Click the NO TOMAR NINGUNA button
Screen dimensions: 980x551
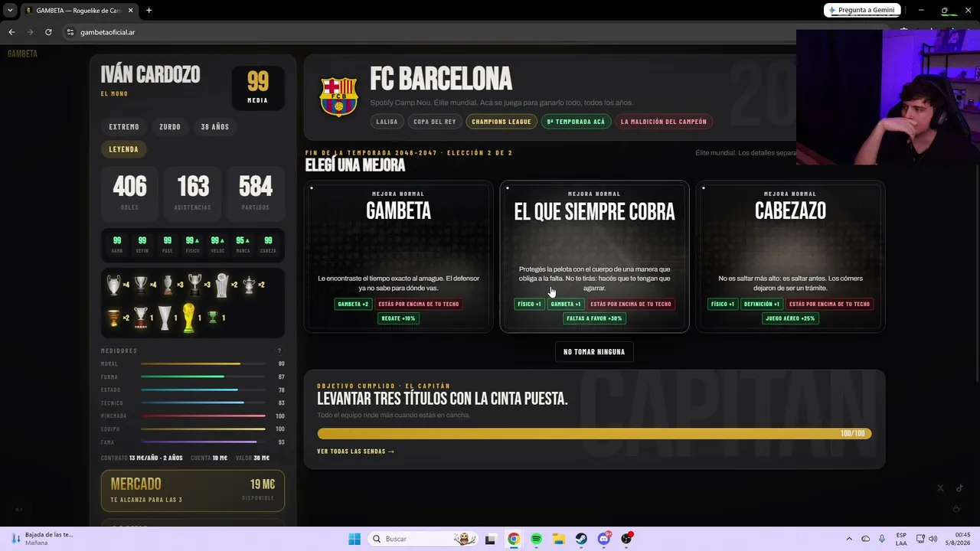[594, 352]
